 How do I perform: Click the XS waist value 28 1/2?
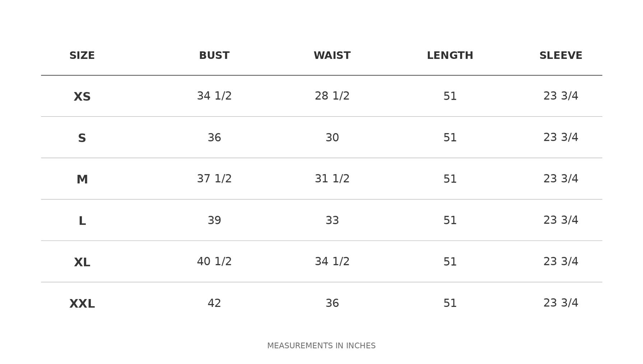332,96
